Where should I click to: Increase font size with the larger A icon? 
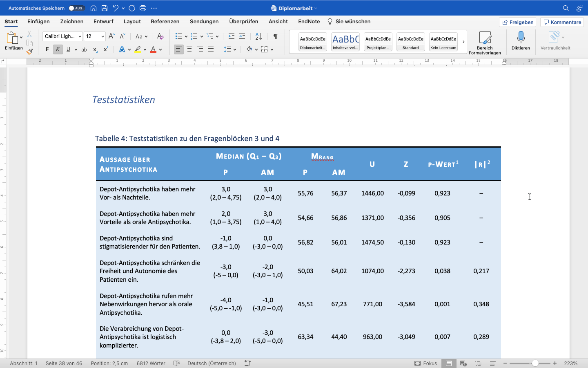pyautogui.click(x=111, y=36)
